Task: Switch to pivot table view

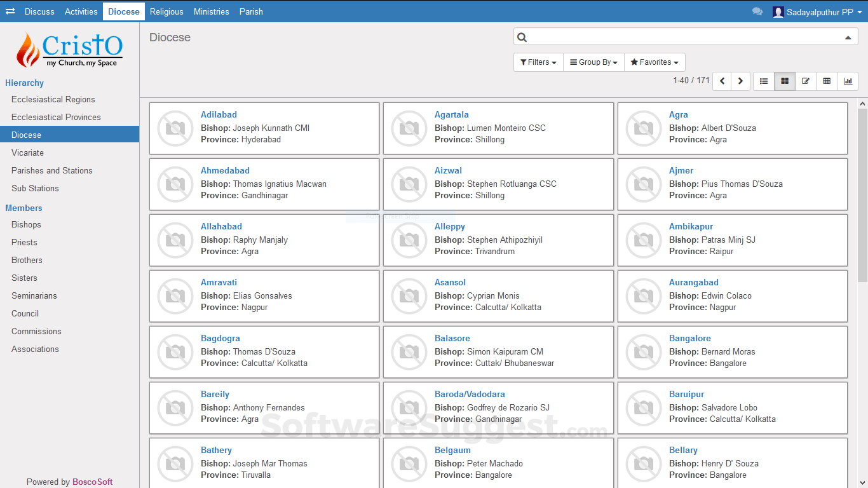Action: (827, 81)
